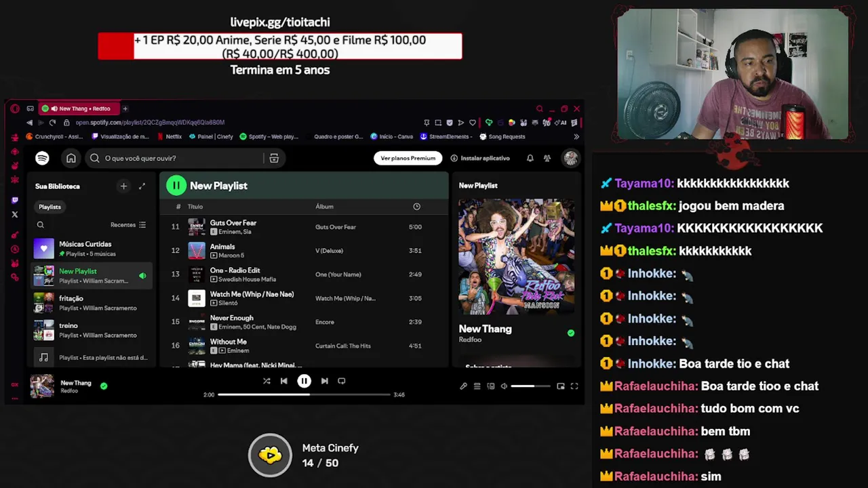Open the notifications bell in Spotify
The width and height of the screenshot is (868, 488).
click(530, 158)
